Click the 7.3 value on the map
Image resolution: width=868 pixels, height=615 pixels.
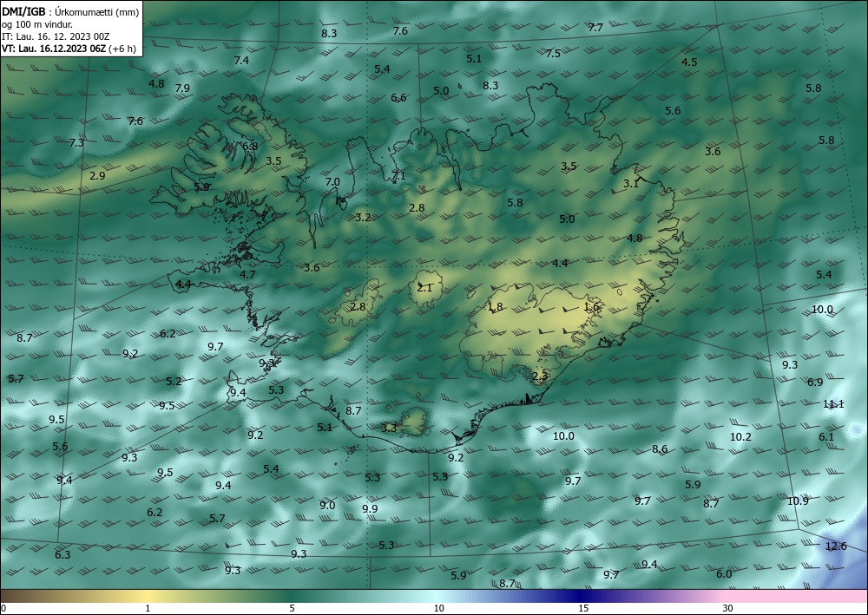(76, 142)
